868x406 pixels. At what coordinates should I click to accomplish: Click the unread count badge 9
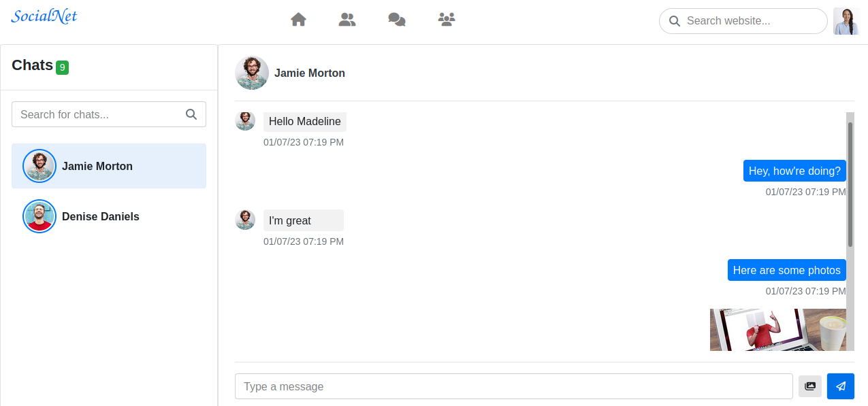coord(63,67)
